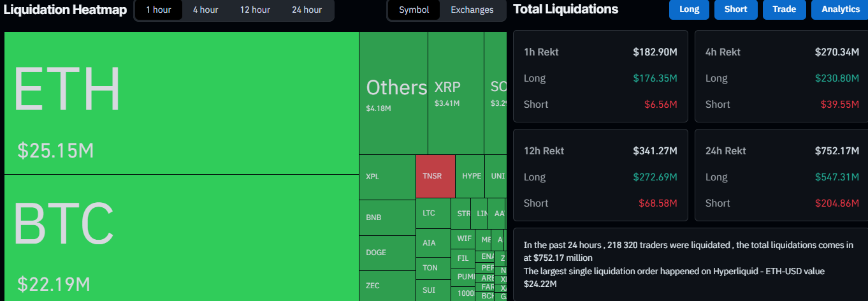Click the ETH heatmap tile
Image resolution: width=868 pixels, height=301 pixels.
coord(182,103)
